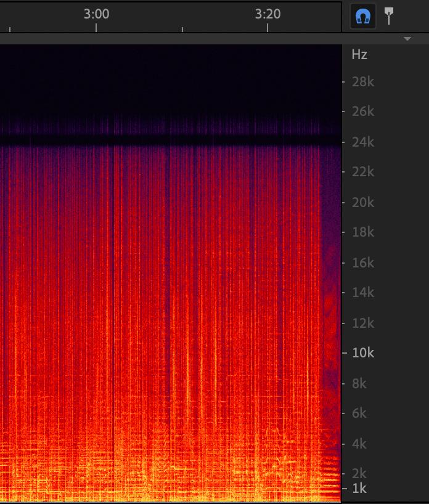The width and height of the screenshot is (429, 504).
Task: Click the 20k frequency label
Action: tap(363, 203)
